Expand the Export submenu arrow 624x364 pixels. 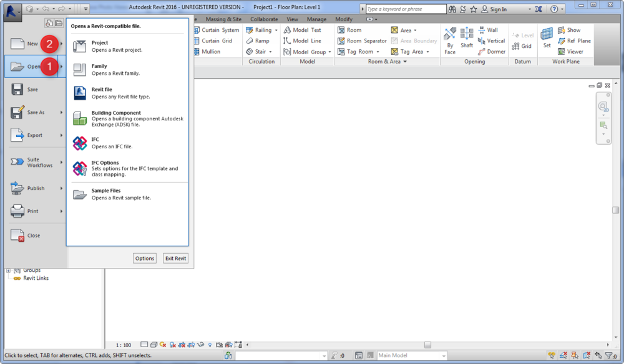tap(62, 135)
